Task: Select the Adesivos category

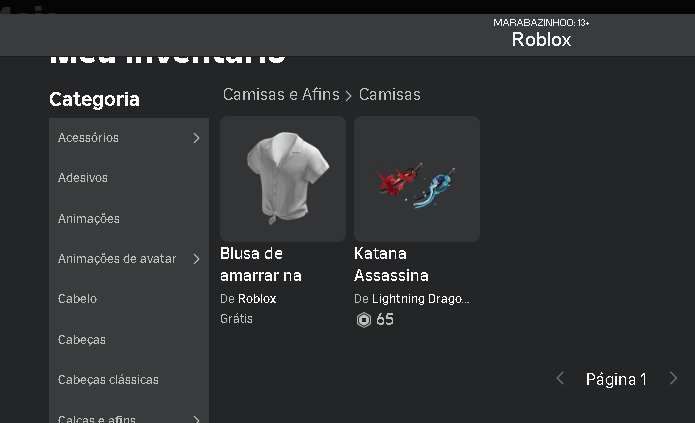Action: [83, 178]
